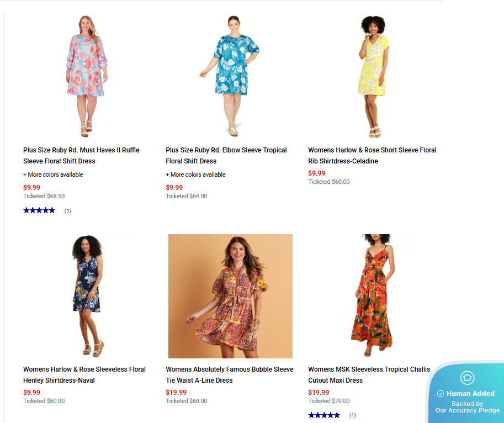This screenshot has width=504, height=423.
Task: Open the Absolutely Famous bubble sleeve dress photo
Action: pyautogui.click(x=230, y=296)
